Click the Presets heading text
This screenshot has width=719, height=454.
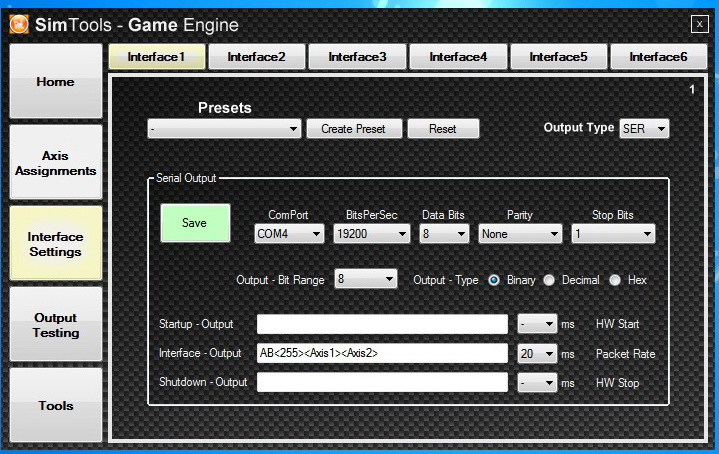tap(225, 108)
